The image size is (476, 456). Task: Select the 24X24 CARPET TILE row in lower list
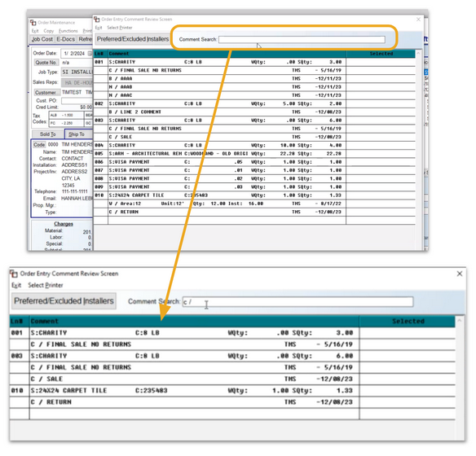click(x=232, y=391)
